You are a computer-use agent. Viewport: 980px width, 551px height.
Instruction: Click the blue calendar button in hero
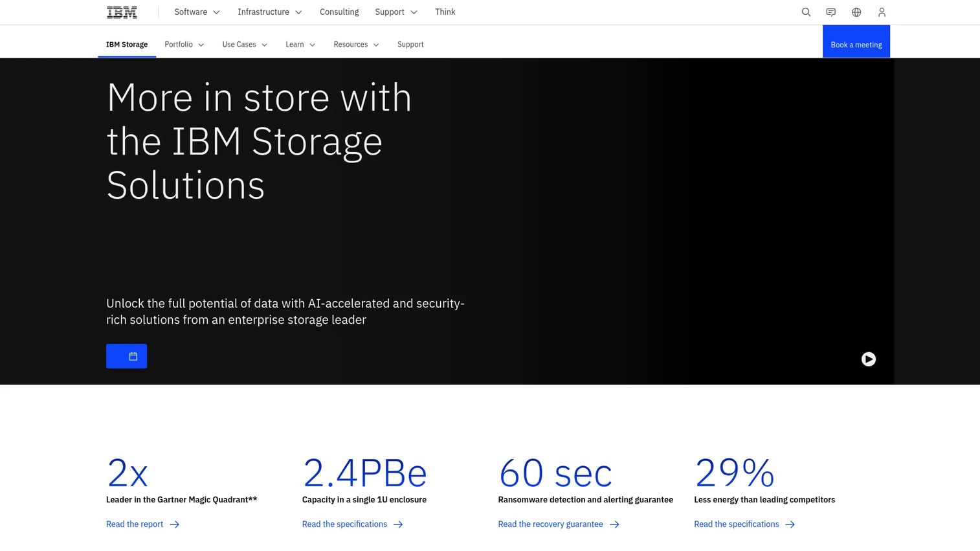click(x=126, y=356)
